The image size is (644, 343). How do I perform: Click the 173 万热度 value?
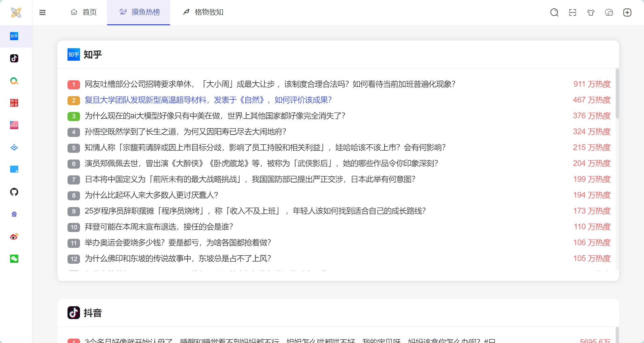[592, 211]
